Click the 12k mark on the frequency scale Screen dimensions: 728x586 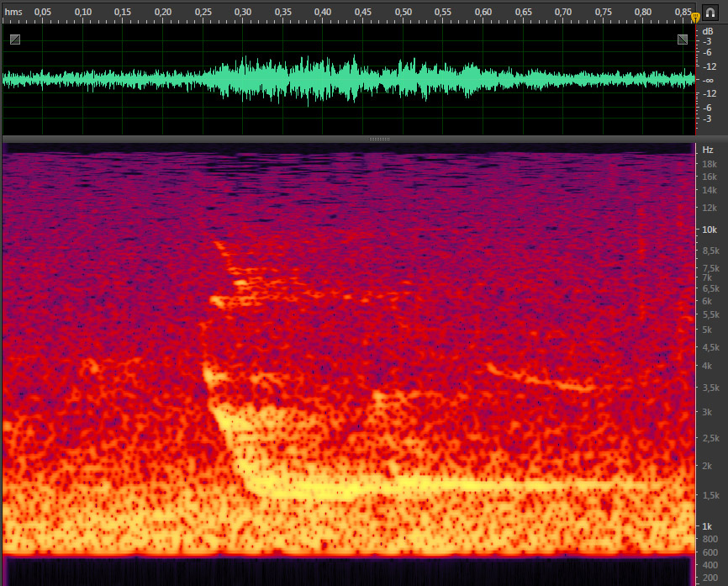point(710,208)
